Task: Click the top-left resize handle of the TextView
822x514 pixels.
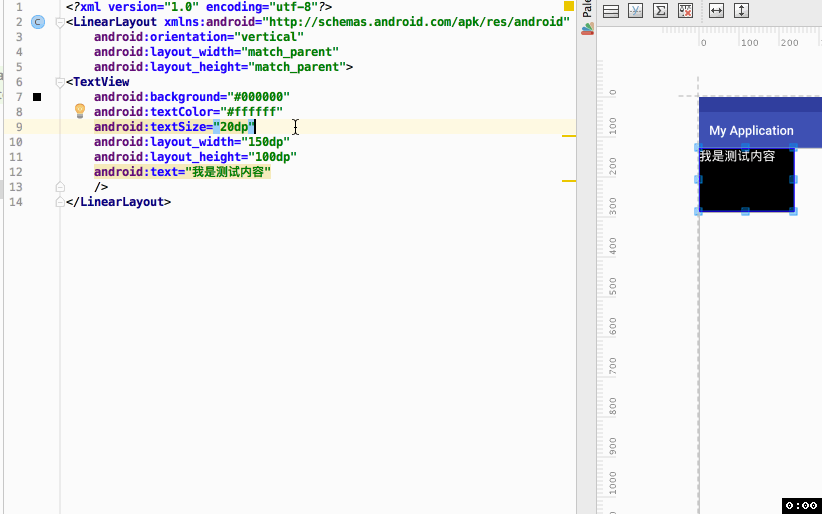Action: coord(698,148)
